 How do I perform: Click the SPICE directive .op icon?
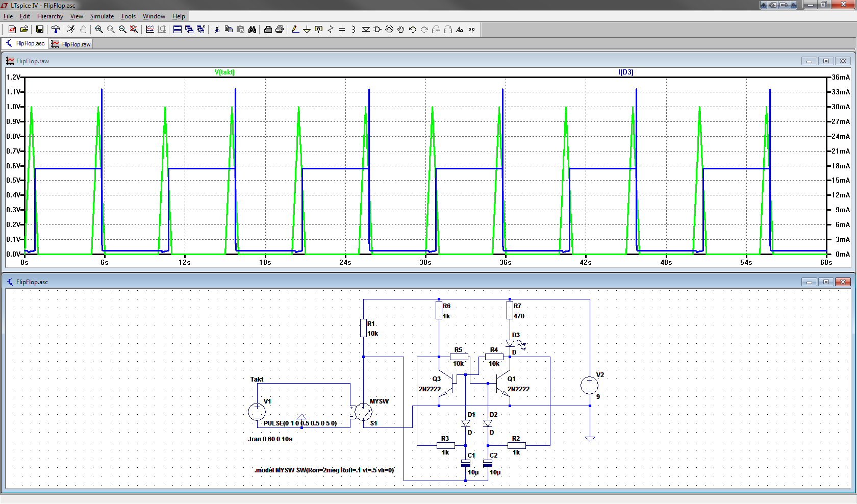click(x=471, y=30)
